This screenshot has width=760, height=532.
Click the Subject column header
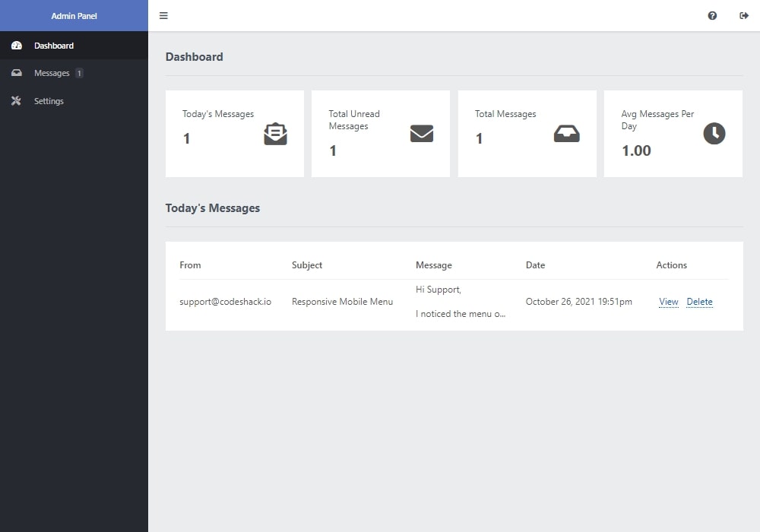coord(307,265)
